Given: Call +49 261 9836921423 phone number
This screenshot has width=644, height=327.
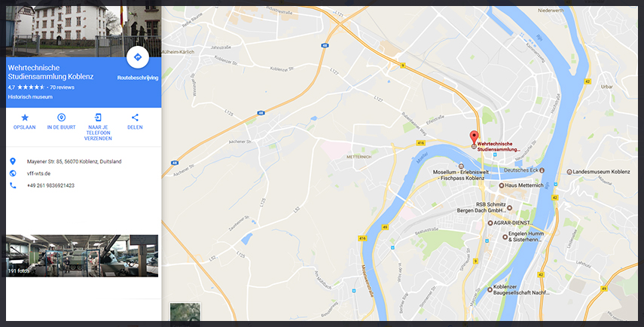Looking at the screenshot, I should pos(50,185).
